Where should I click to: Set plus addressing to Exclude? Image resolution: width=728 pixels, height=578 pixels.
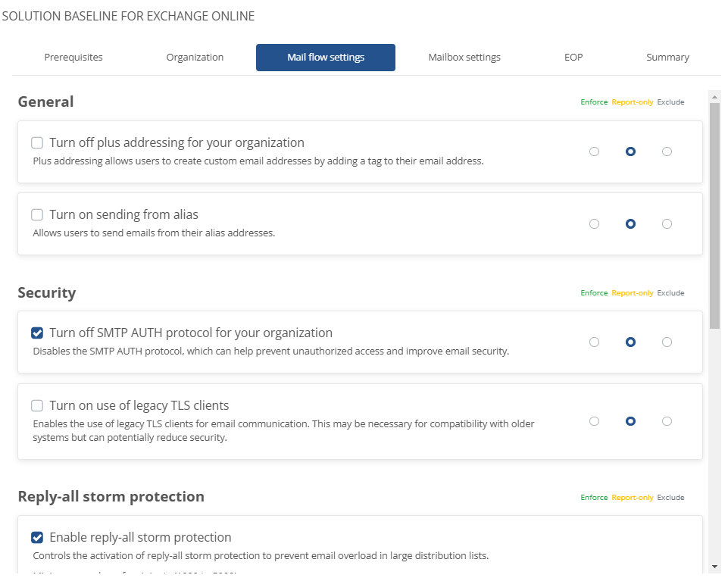[667, 152]
